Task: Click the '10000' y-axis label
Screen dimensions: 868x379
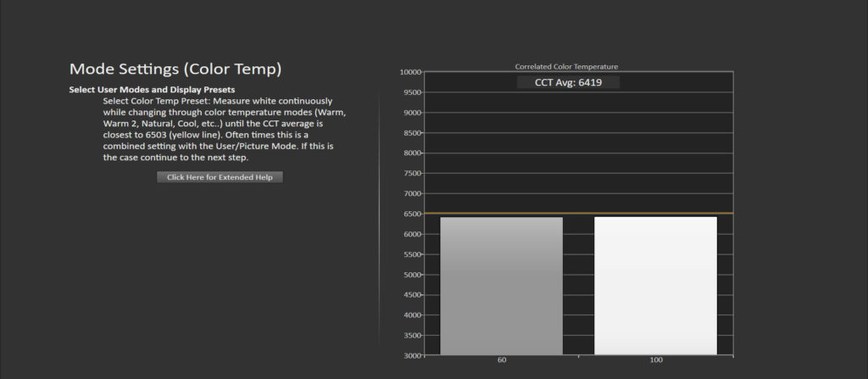Action: [410, 72]
